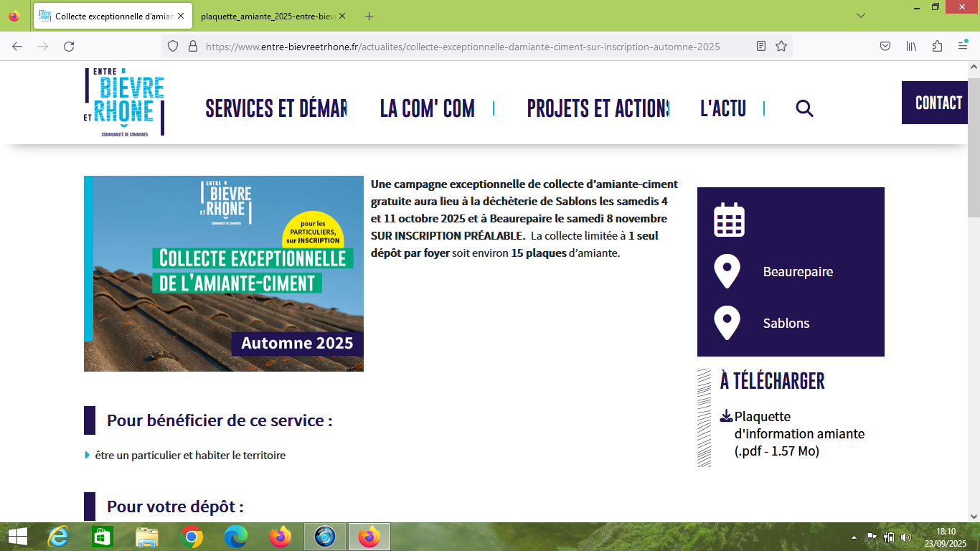Image resolution: width=980 pixels, height=551 pixels.
Task: Open the Firefox application menu icon
Action: coord(963,47)
